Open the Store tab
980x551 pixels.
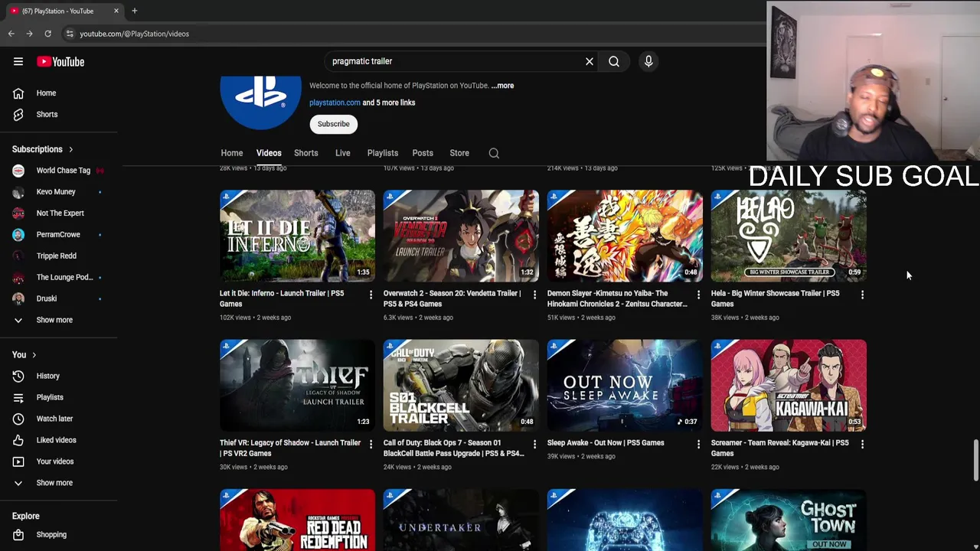click(x=459, y=153)
